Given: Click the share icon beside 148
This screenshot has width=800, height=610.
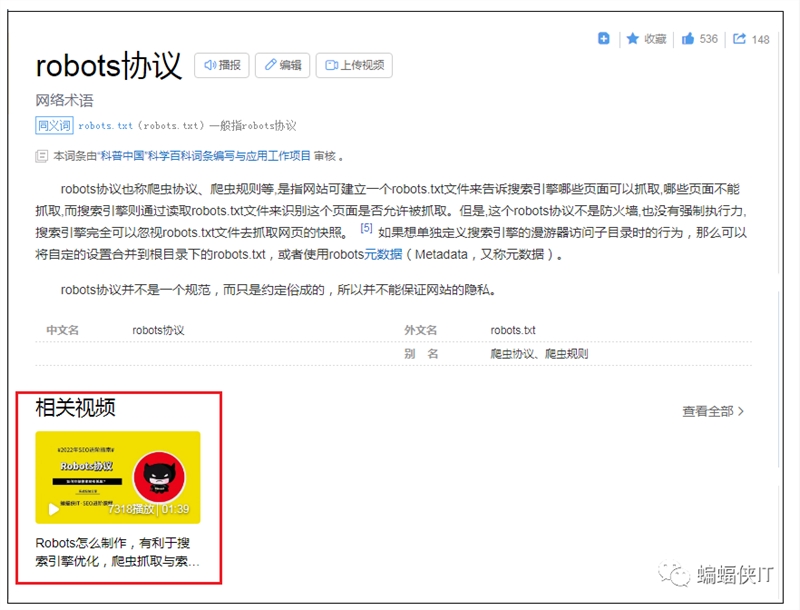Looking at the screenshot, I should [739, 39].
